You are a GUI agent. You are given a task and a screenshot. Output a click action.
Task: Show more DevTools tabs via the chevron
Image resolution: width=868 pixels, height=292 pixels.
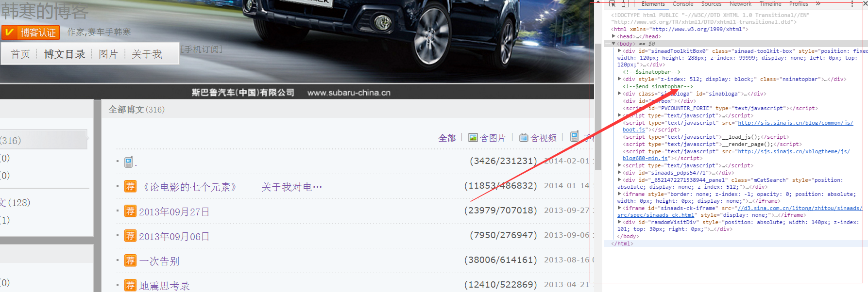pyautogui.click(x=818, y=4)
